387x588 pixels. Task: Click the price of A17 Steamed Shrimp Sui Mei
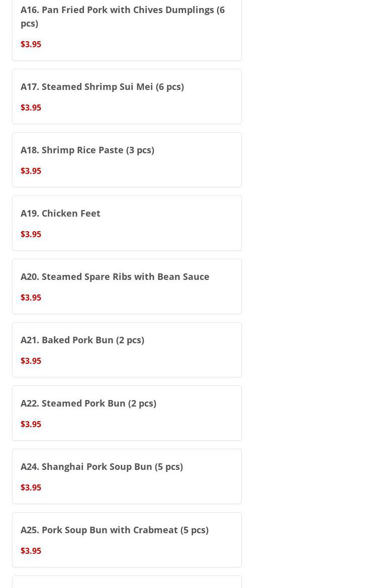(31, 108)
